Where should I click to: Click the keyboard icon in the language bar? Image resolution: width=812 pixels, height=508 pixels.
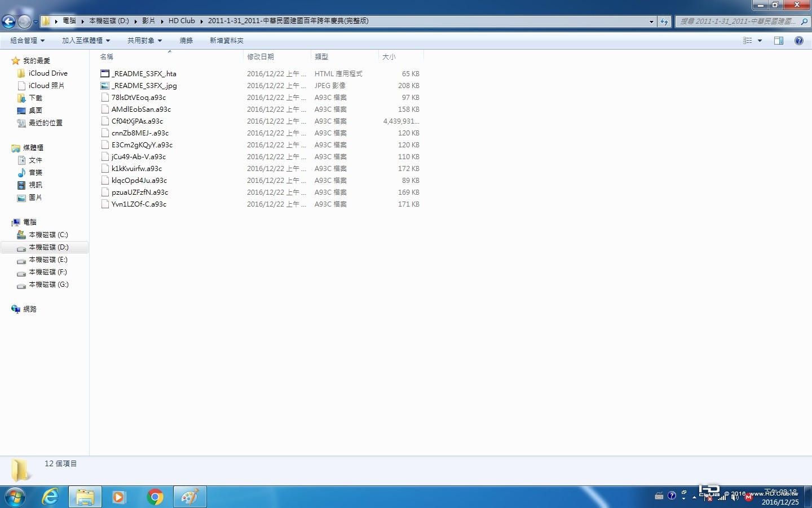659,496
